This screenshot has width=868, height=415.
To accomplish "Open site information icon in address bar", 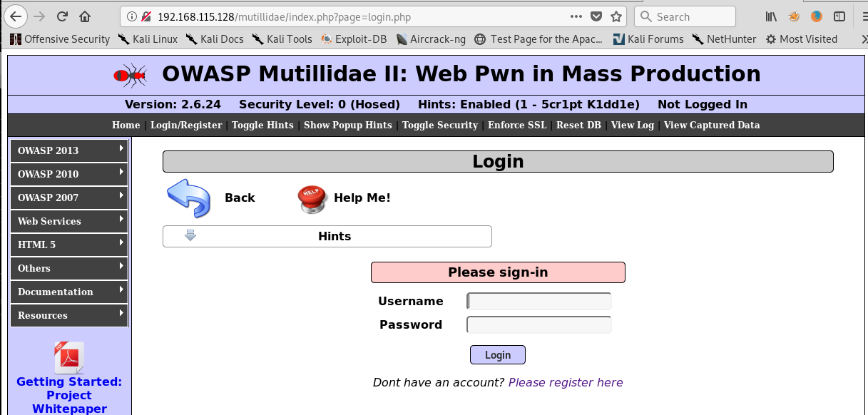I will point(131,16).
